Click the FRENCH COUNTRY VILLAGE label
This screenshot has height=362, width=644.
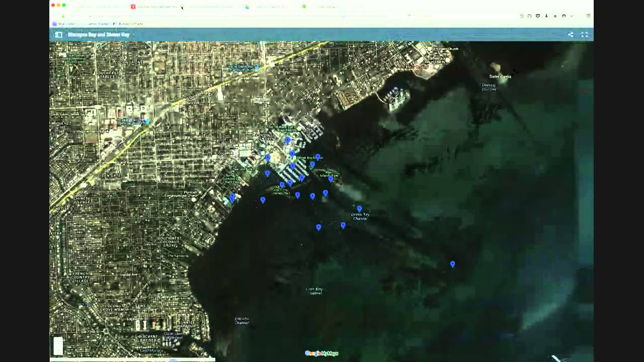[80, 277]
